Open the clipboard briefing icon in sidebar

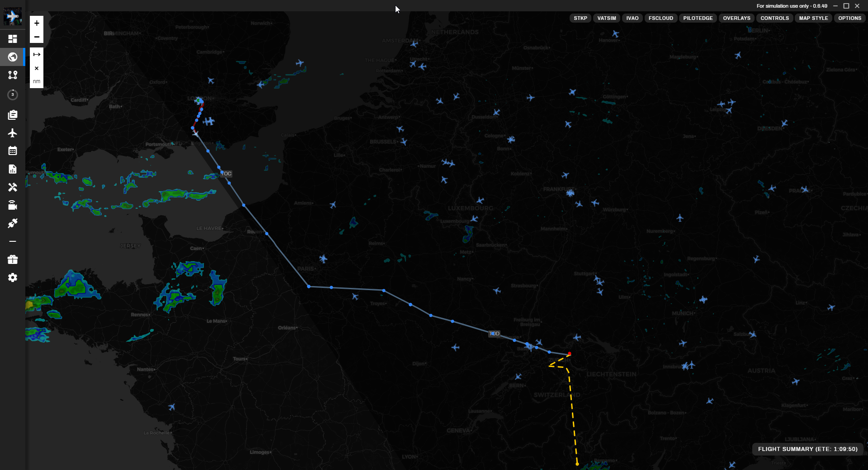point(13,115)
